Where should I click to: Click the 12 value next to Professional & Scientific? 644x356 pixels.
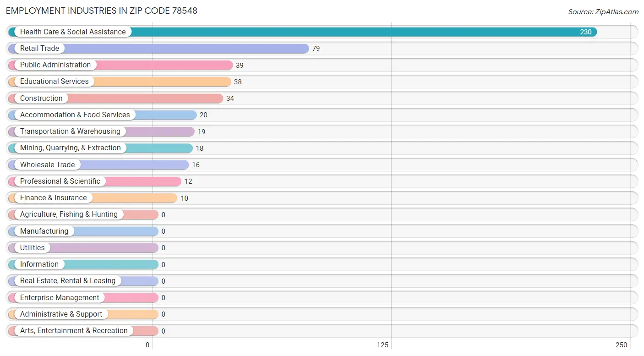(x=188, y=181)
